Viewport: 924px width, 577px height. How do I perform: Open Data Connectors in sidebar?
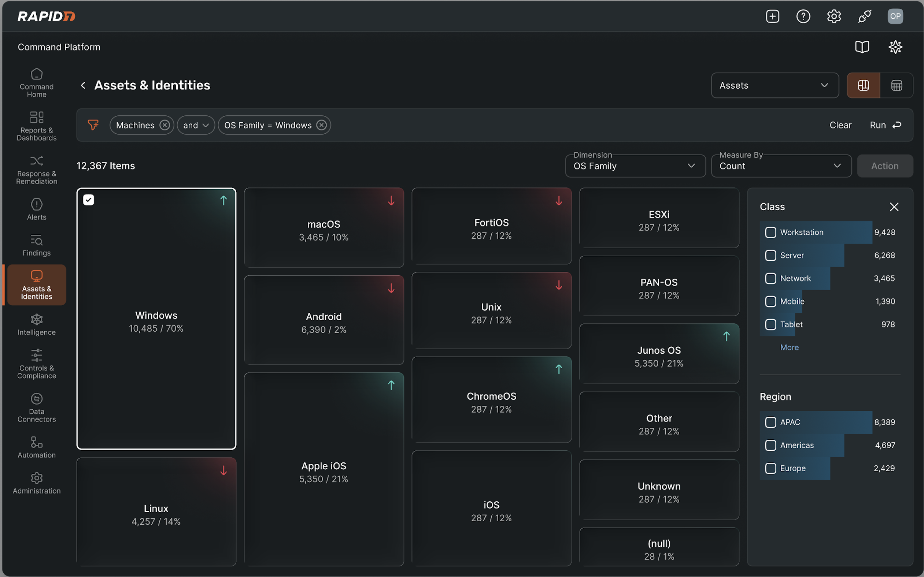point(37,408)
